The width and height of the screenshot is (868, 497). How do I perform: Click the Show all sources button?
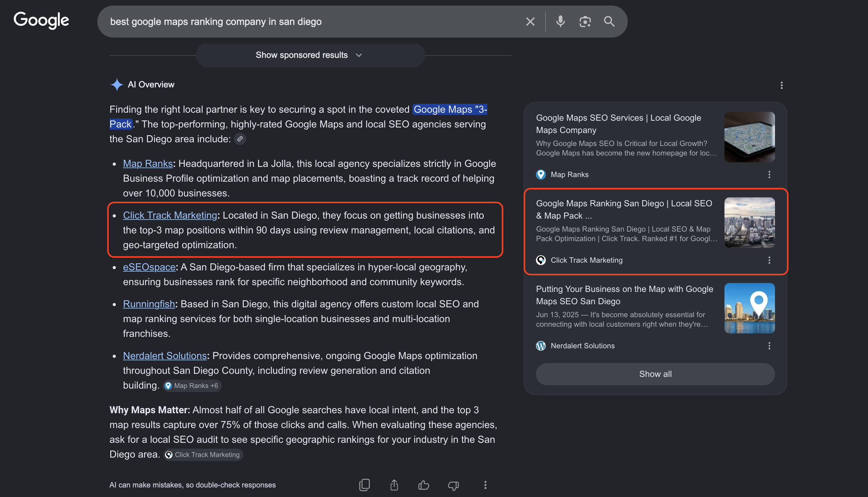(655, 374)
